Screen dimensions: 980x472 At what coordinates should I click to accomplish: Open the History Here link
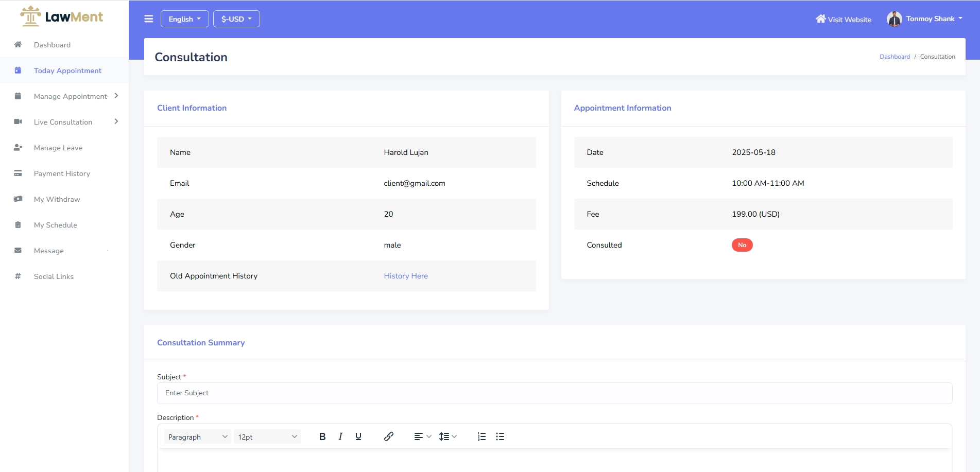coord(406,276)
